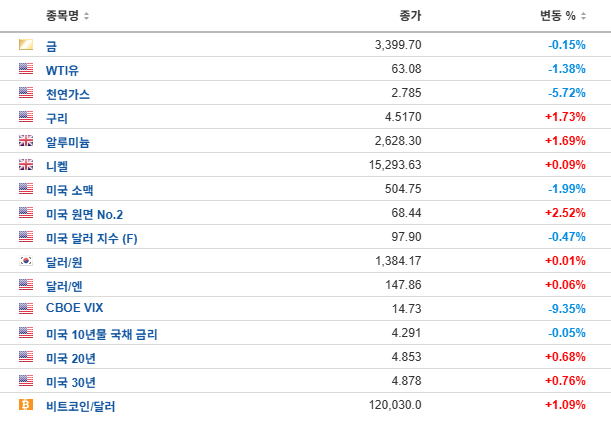Click the gold bar icon next to 금
Viewport: 611px width, 424px height.
pyautogui.click(x=26, y=45)
